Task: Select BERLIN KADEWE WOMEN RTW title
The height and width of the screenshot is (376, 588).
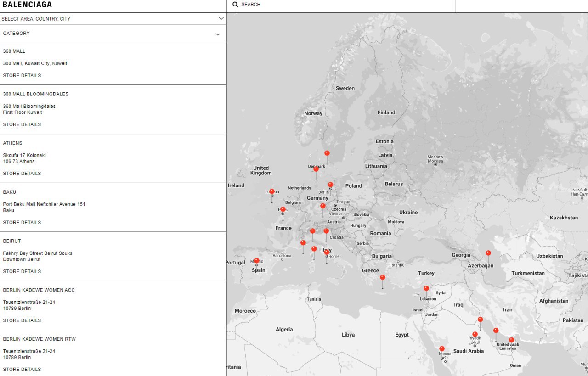Action: point(40,339)
